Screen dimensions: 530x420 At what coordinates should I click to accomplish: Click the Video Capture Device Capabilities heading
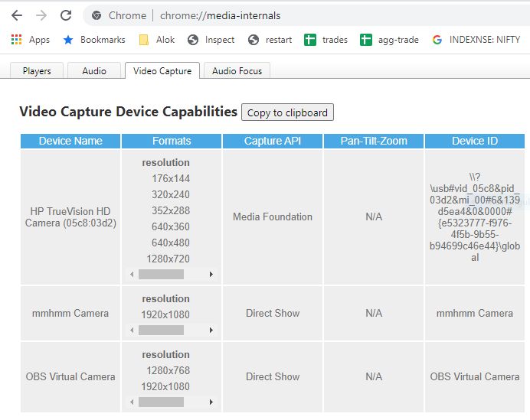point(129,112)
